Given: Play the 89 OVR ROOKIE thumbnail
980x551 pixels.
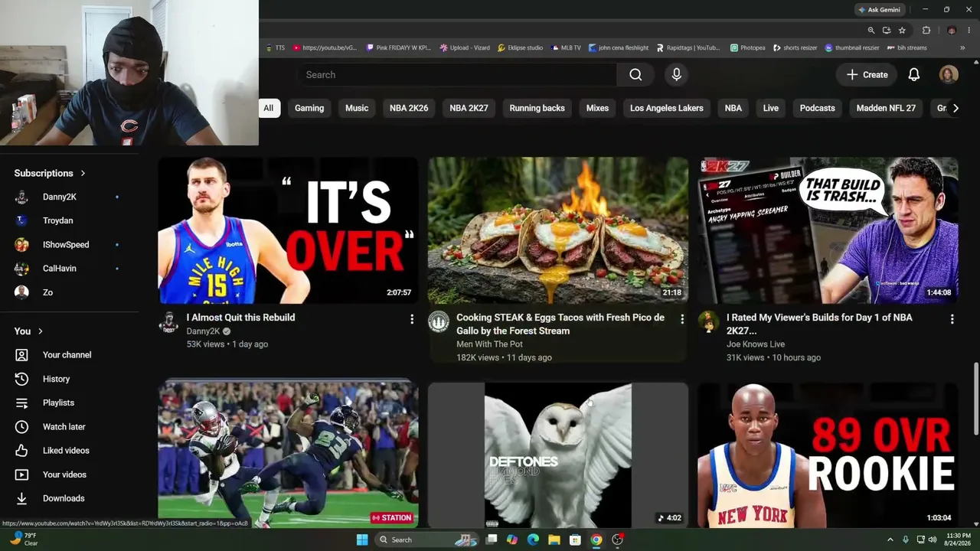Looking at the screenshot, I should [828, 455].
